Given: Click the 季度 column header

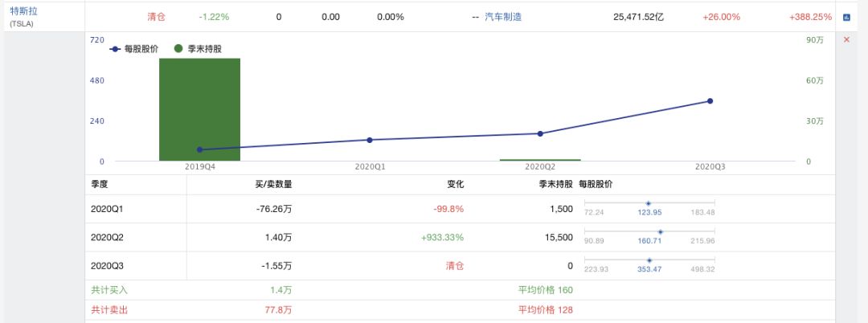Looking at the screenshot, I should coord(100,184).
